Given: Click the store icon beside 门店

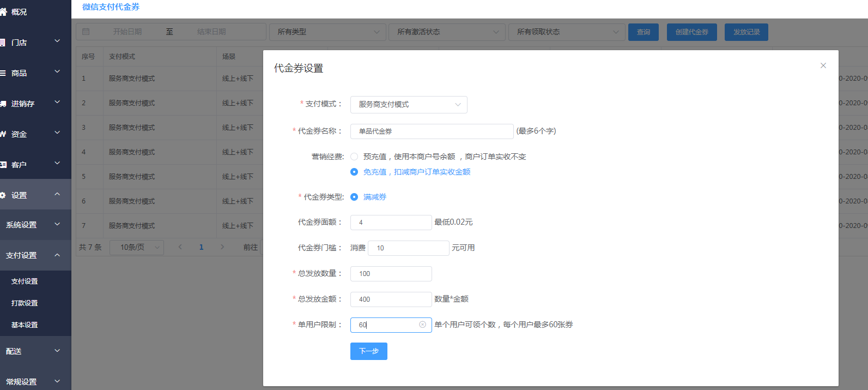Looking at the screenshot, I should point(3,43).
